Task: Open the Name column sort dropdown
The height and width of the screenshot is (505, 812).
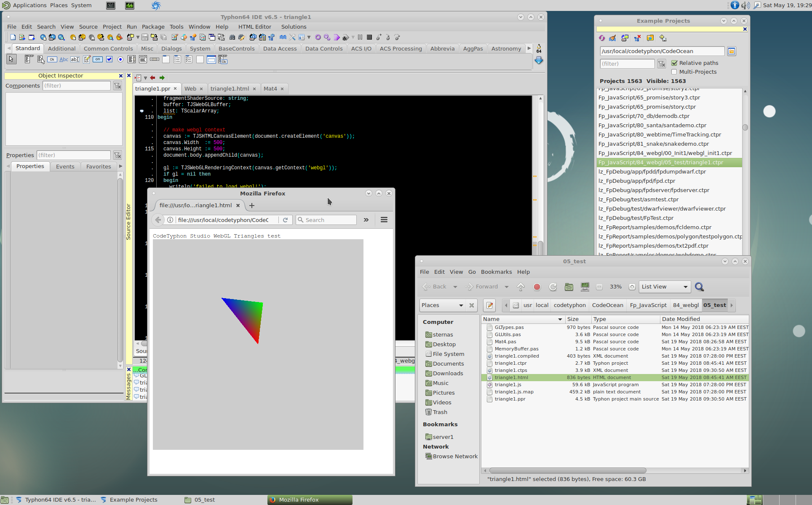Action: tap(560, 319)
